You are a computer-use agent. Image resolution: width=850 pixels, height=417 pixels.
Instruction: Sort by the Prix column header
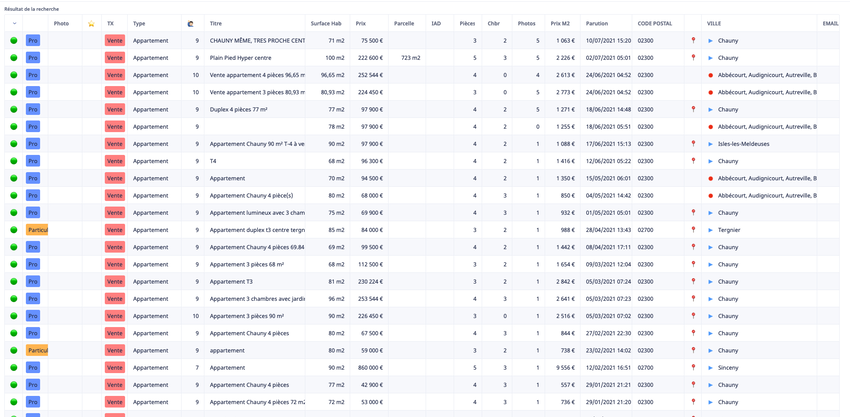pos(361,23)
